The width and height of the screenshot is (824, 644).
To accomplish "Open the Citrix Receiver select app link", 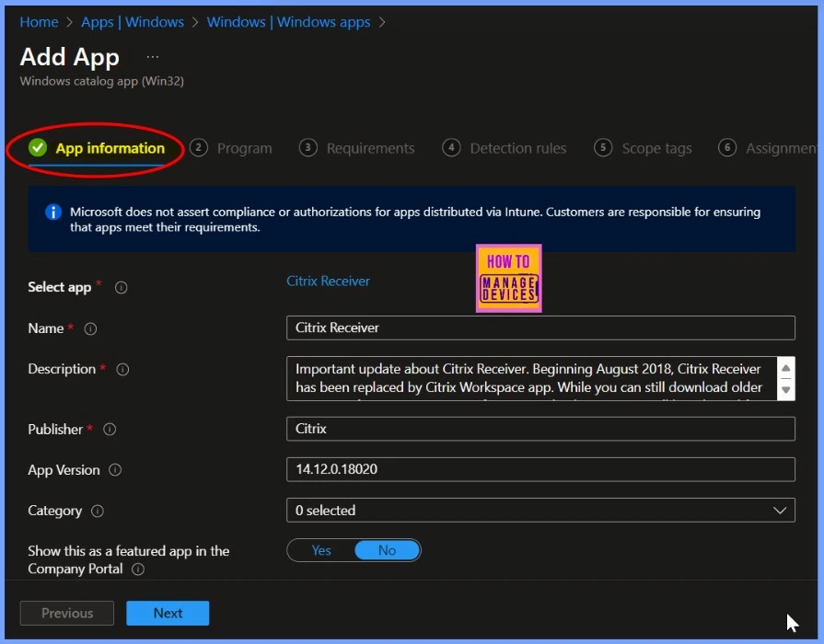I will click(328, 281).
